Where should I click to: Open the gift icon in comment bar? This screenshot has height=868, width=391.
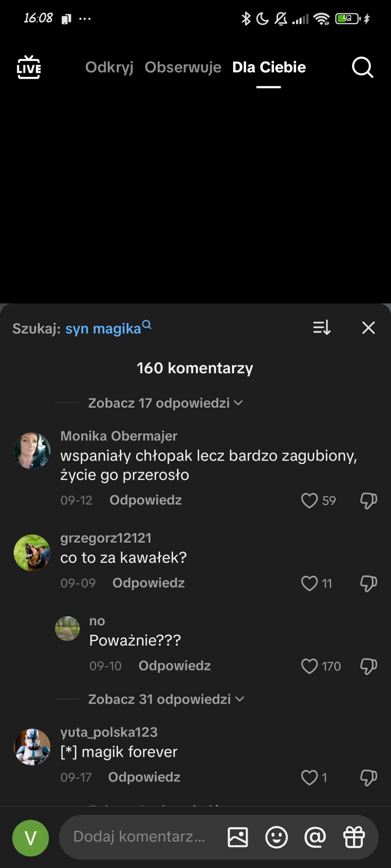click(354, 837)
